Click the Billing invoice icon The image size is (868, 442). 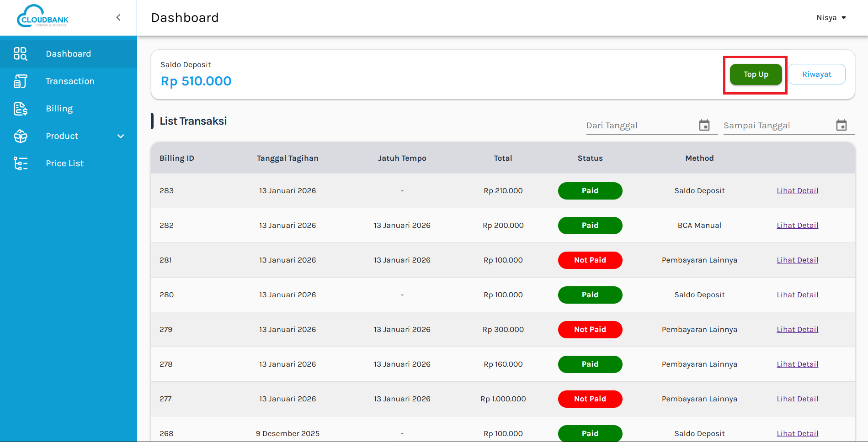point(20,109)
